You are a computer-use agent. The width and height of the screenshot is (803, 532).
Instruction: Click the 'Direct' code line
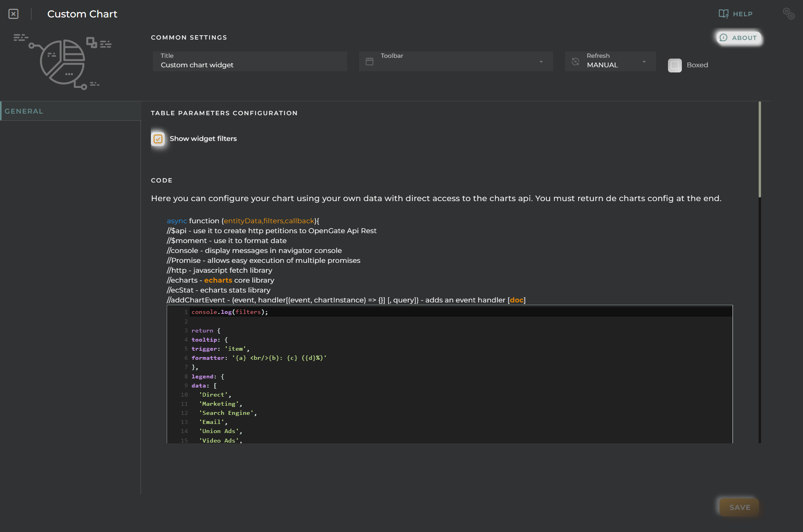(x=215, y=395)
